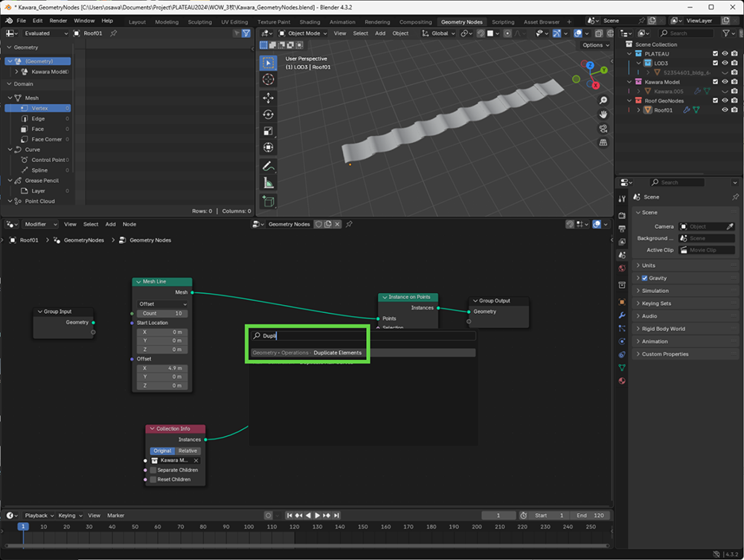Click the Z axis on navigation gizmo
This screenshot has width=744, height=560.
(x=590, y=65)
